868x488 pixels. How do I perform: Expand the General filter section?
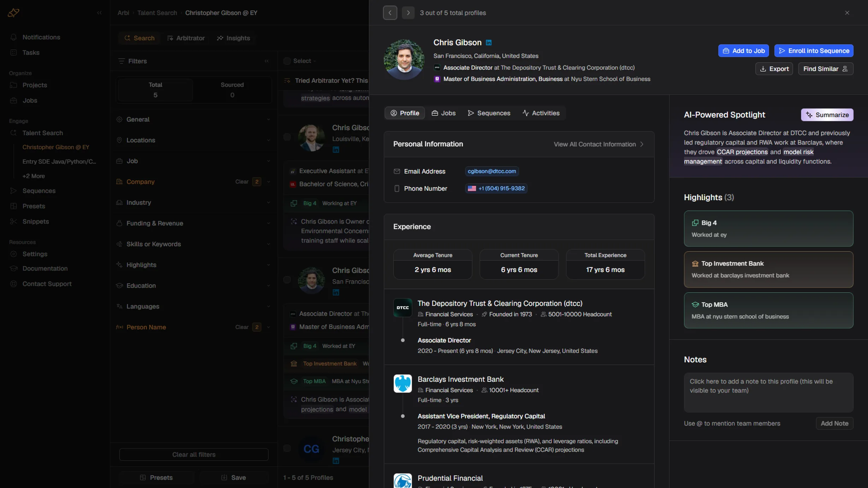pyautogui.click(x=194, y=120)
